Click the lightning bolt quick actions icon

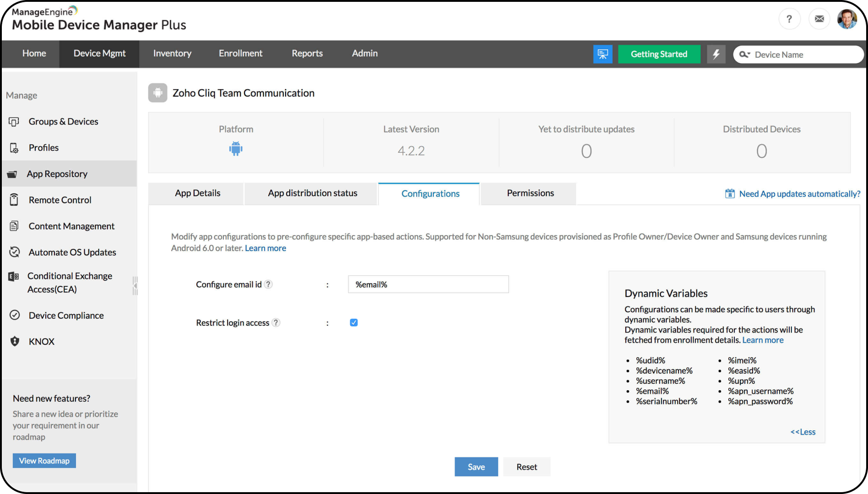tap(716, 54)
